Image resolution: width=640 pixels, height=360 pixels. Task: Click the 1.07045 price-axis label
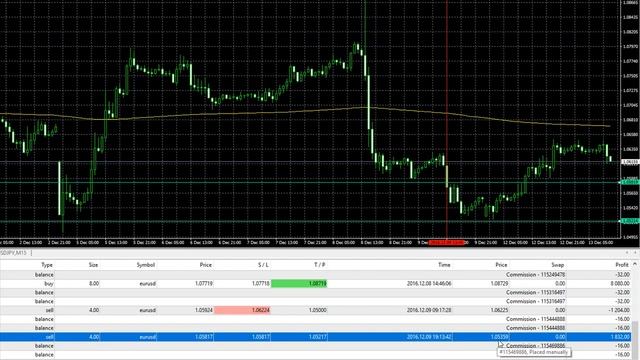(631, 105)
